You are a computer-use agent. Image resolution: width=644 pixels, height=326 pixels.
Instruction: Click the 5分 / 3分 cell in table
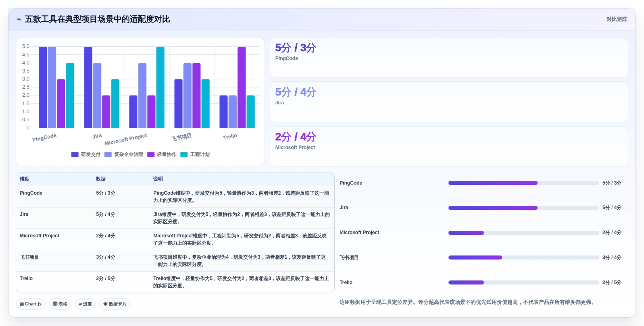(x=106, y=193)
